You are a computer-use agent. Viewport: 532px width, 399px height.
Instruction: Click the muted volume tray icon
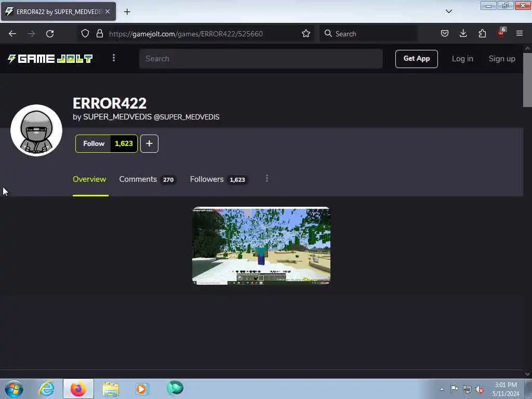tap(480, 390)
